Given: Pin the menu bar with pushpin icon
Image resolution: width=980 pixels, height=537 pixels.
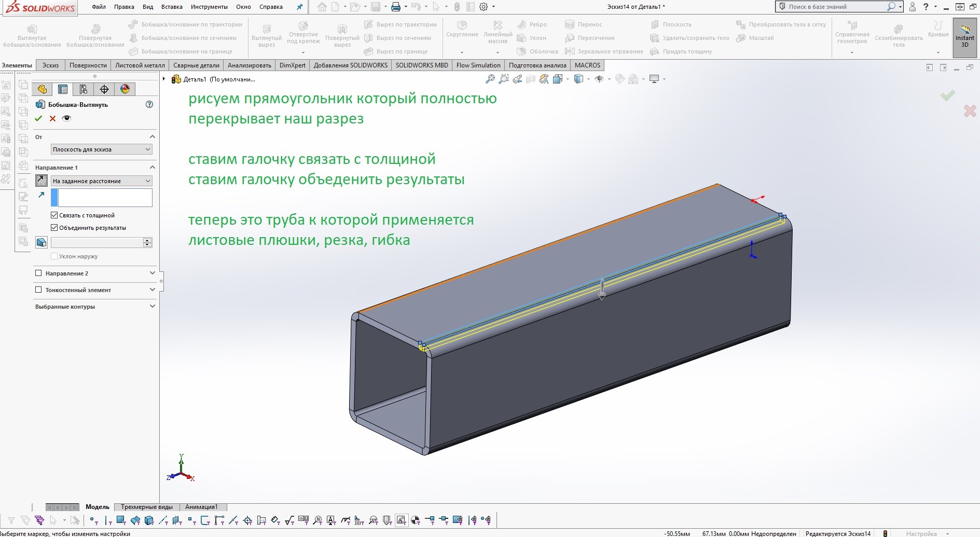Looking at the screenshot, I should (299, 7).
